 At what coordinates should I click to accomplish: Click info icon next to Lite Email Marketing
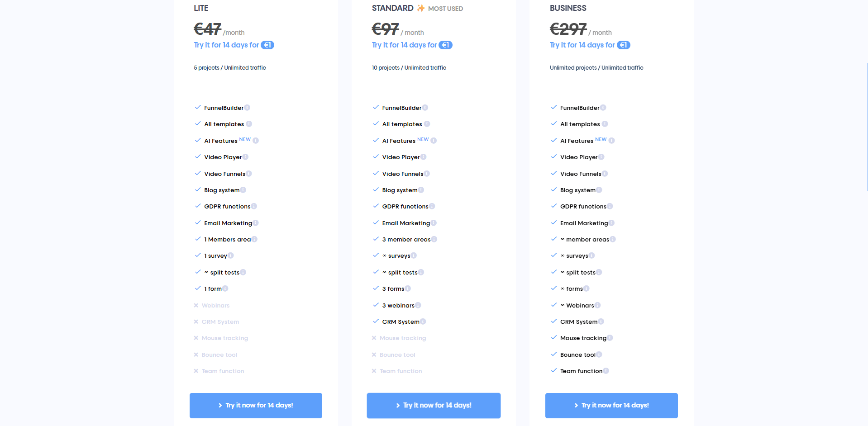pyautogui.click(x=256, y=223)
